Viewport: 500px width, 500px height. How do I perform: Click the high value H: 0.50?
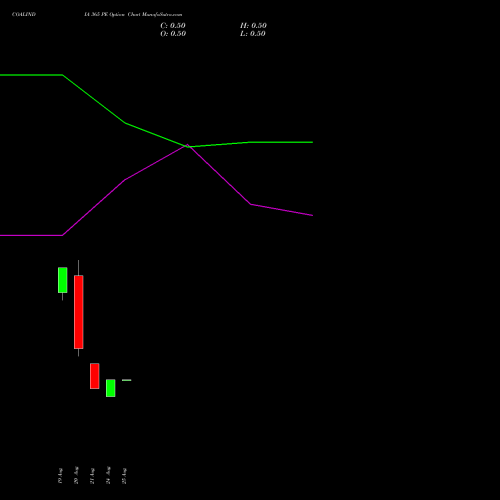[253, 26]
